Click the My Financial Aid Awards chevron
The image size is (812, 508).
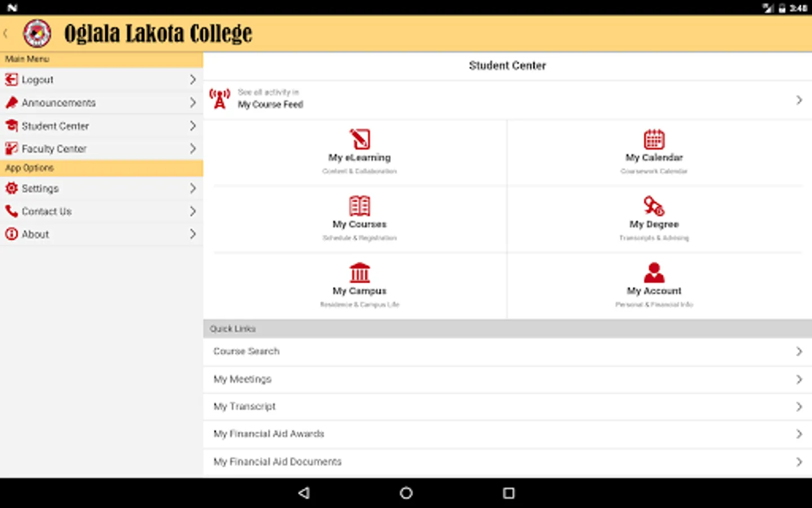(x=799, y=434)
